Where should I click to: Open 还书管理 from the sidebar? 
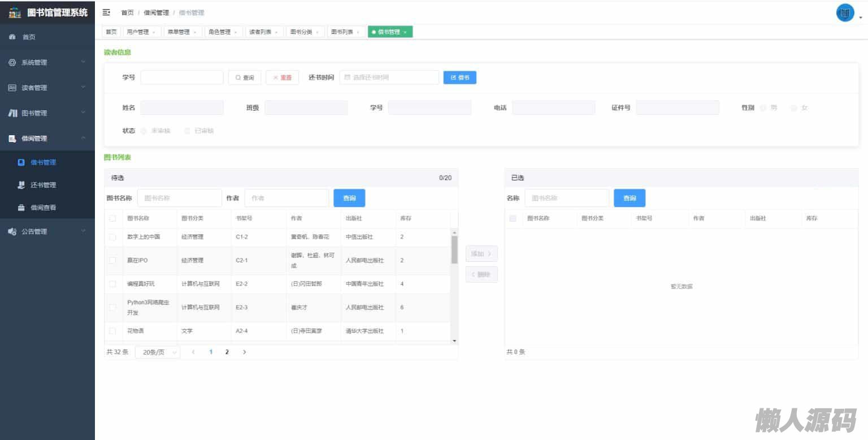(x=43, y=185)
